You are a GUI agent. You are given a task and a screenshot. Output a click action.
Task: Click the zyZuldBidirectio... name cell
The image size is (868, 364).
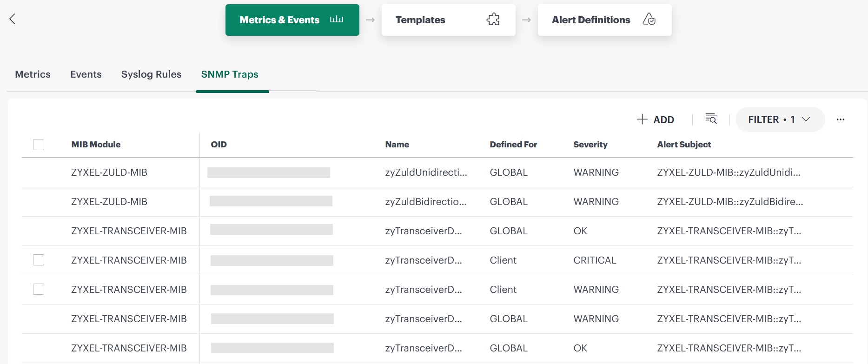(426, 202)
